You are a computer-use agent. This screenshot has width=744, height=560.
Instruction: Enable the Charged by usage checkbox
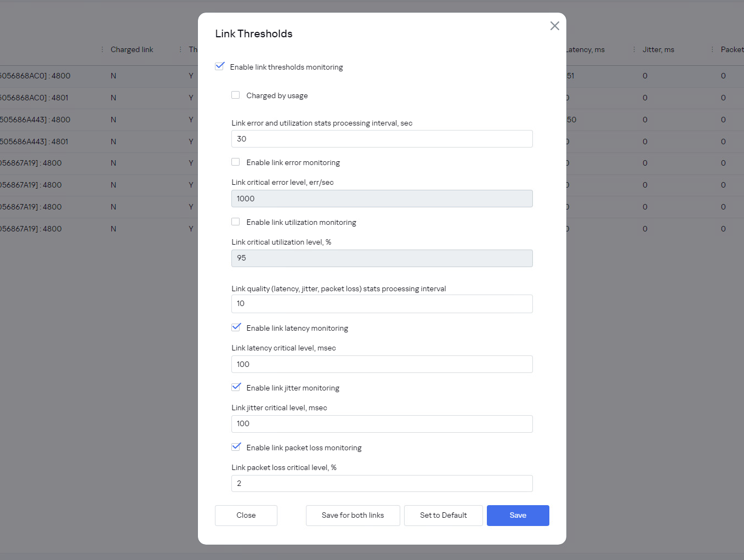coord(236,95)
